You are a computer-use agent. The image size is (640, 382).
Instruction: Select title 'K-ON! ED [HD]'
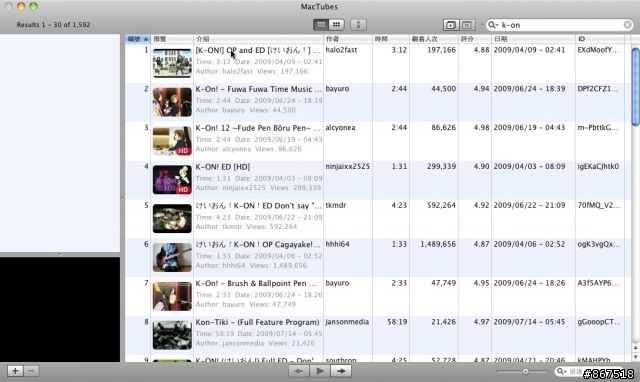pyautogui.click(x=223, y=167)
